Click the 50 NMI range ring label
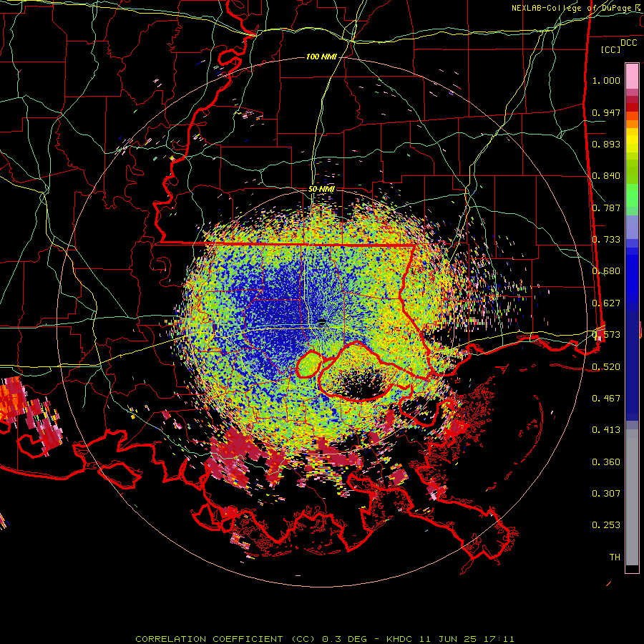 tap(321, 189)
